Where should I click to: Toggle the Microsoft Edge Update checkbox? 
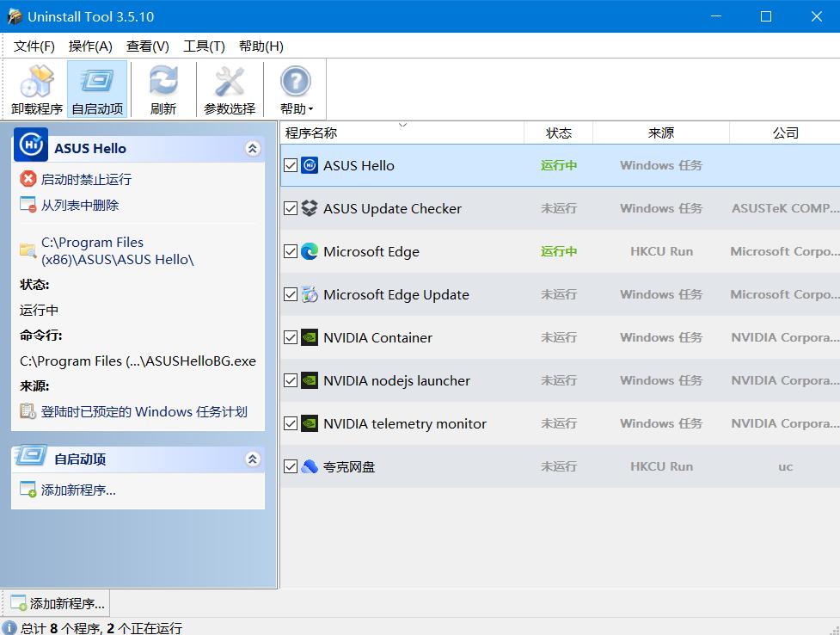tap(290, 294)
